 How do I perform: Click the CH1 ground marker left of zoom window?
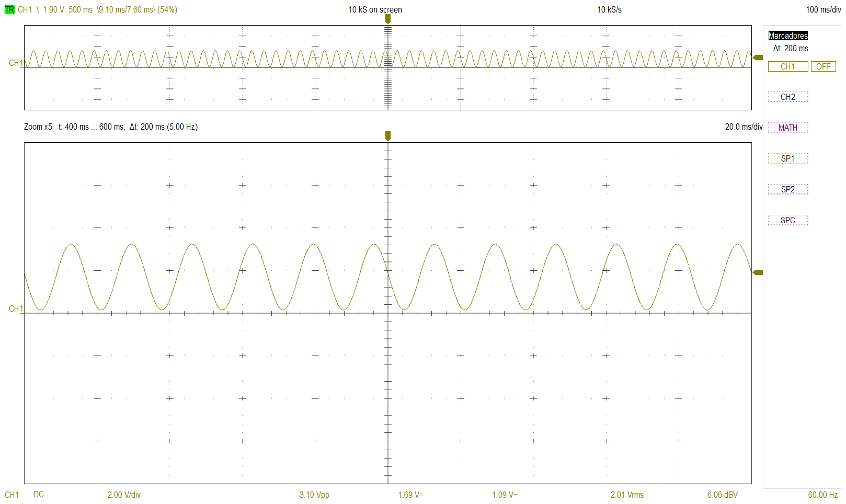(16, 309)
